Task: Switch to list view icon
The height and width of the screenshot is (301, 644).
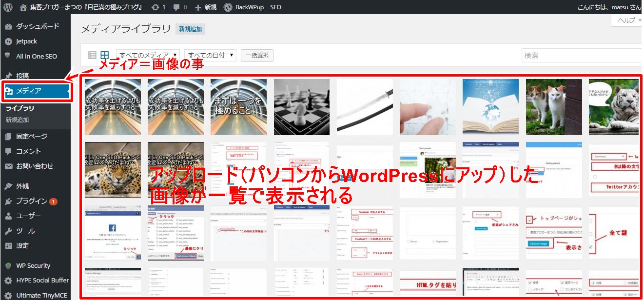Action: [92, 55]
